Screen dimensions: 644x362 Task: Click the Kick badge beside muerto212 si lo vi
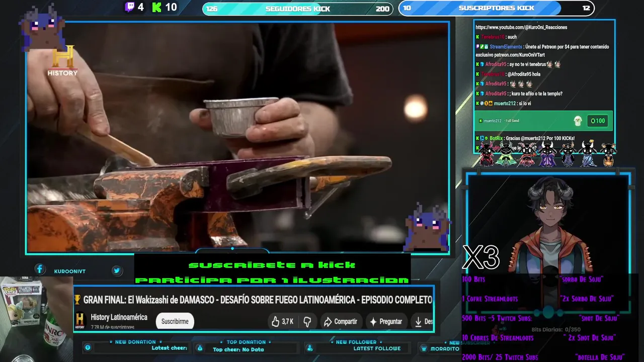[x=478, y=104]
